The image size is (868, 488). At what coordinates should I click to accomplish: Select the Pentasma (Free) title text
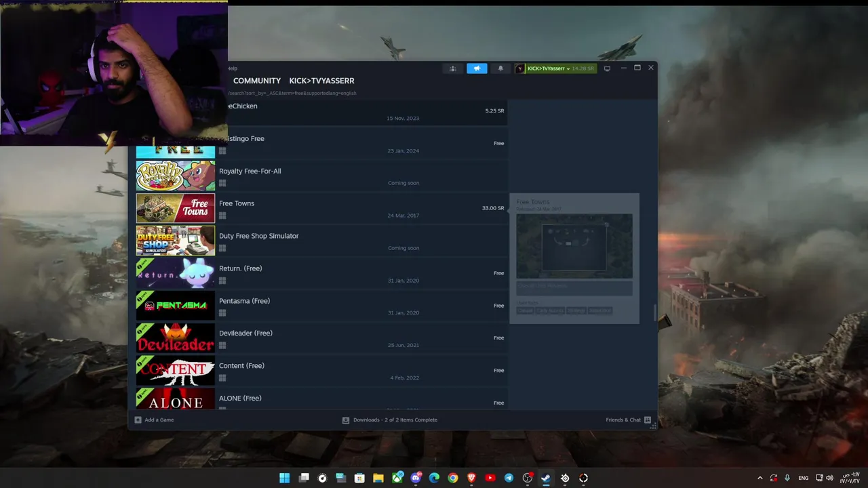coord(244,301)
